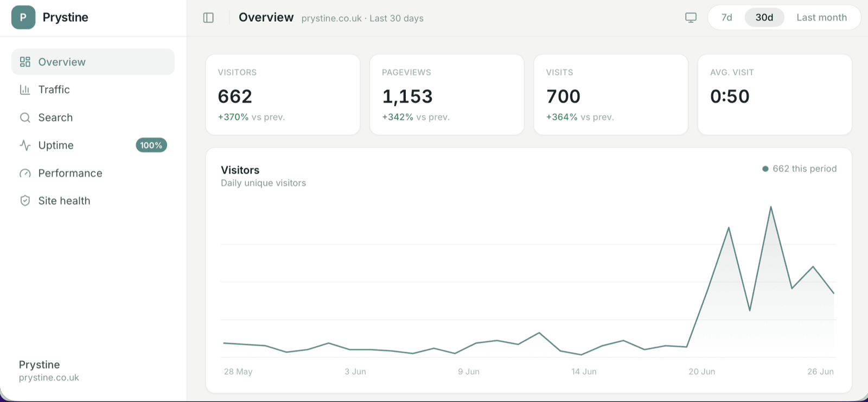Click the highest peak on visitors chart

coord(771,207)
